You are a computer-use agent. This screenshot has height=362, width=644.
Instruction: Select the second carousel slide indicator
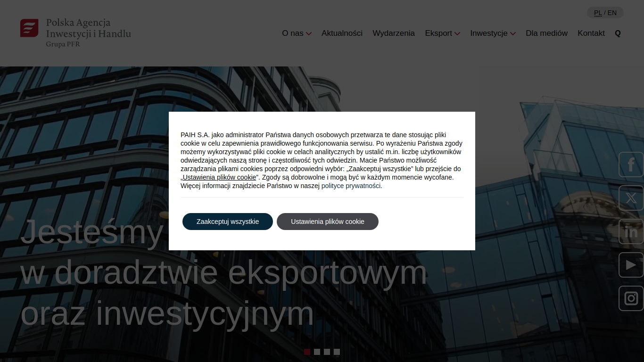pos(317,352)
